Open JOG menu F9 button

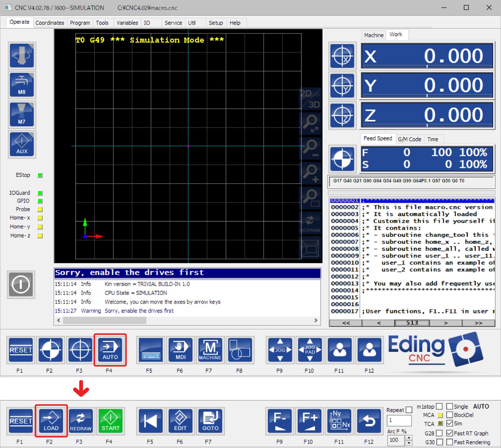click(x=280, y=350)
